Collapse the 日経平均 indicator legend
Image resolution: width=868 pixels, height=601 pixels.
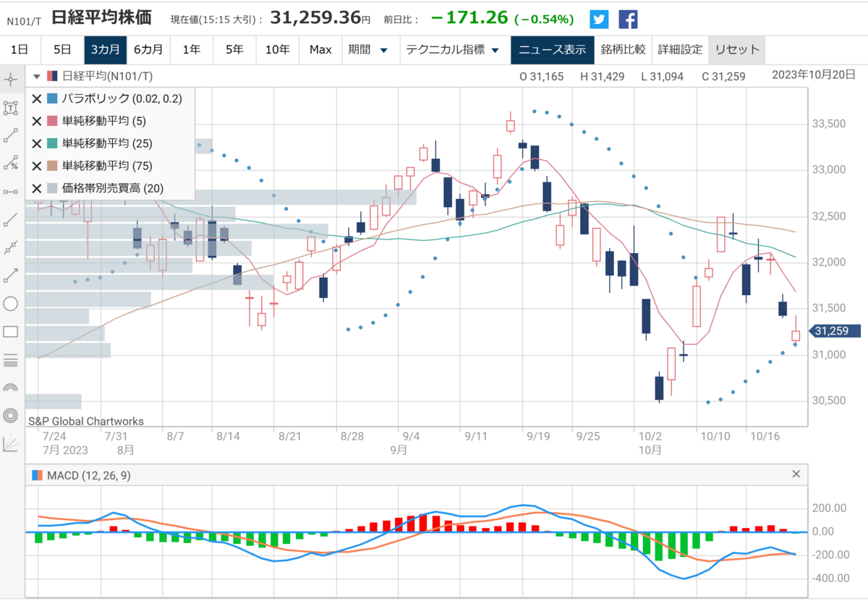[x=37, y=75]
